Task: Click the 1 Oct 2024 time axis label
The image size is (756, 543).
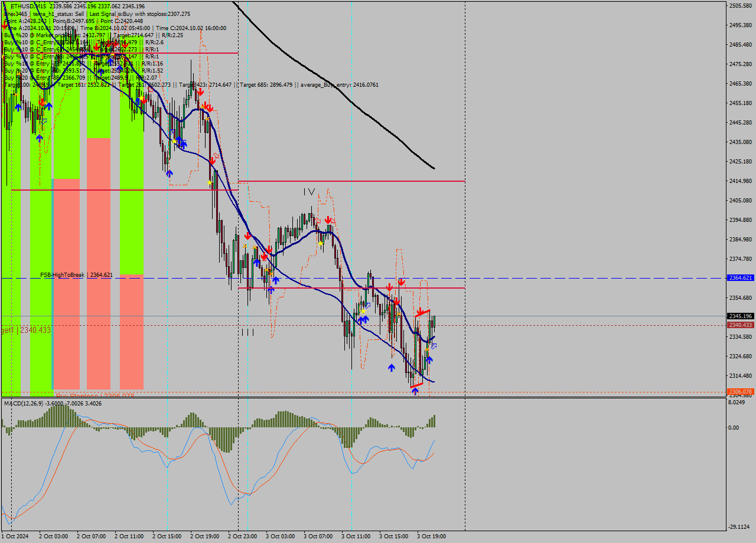Action: coord(15,537)
